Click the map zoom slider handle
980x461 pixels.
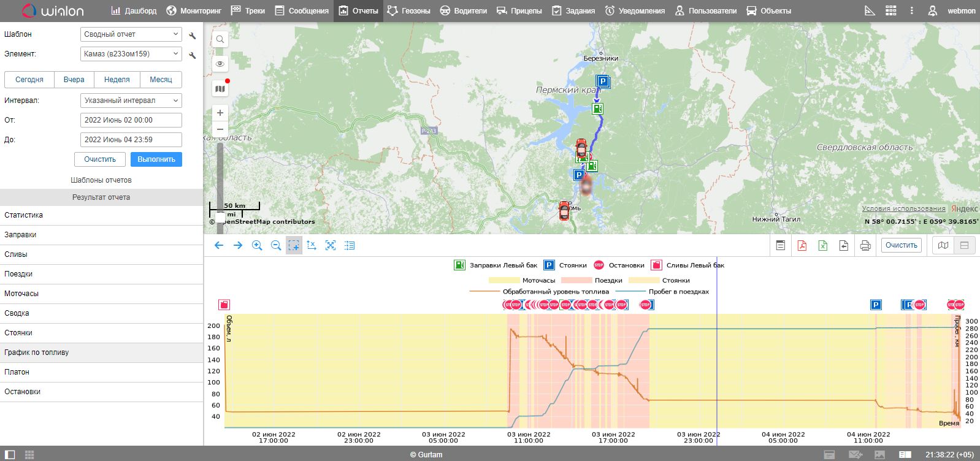220,218
